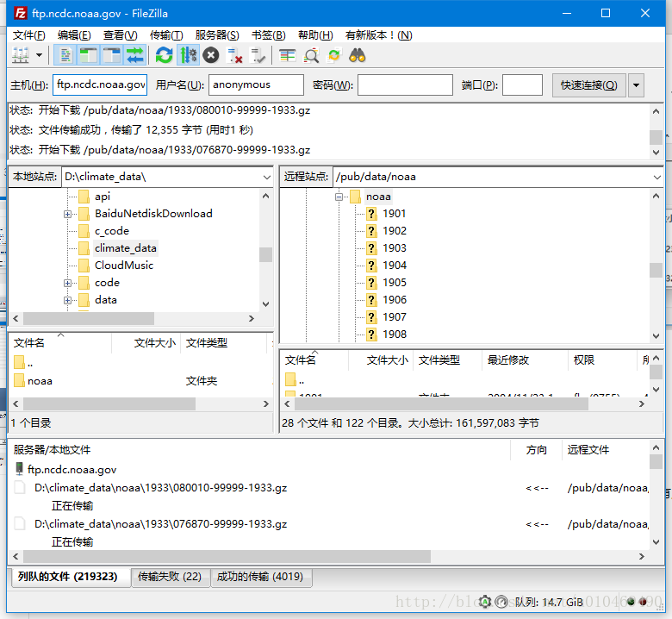
Task: Open the 帮助(H) menu
Action: (315, 35)
